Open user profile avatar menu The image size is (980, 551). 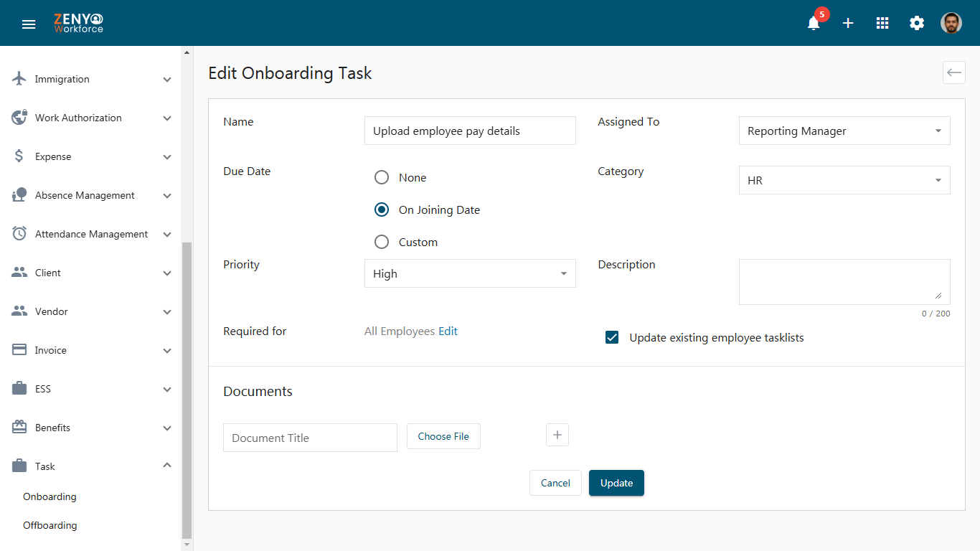(x=951, y=23)
